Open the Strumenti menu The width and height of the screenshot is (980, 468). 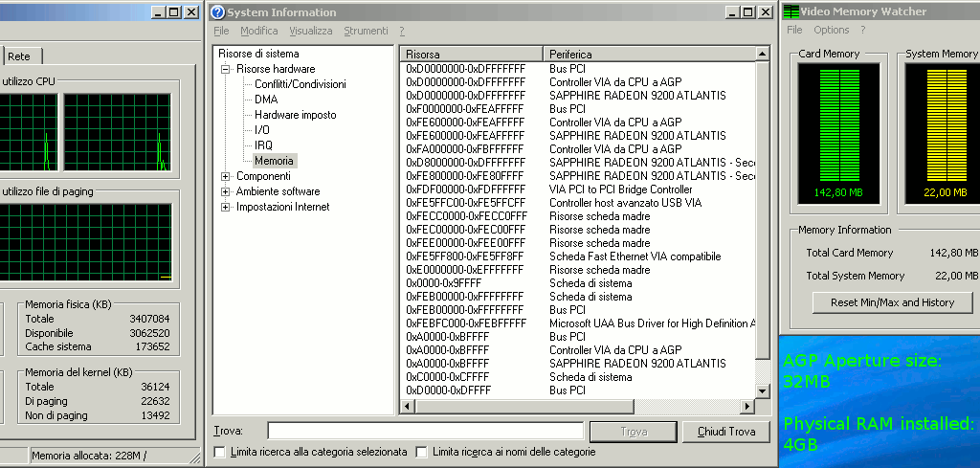point(366,31)
